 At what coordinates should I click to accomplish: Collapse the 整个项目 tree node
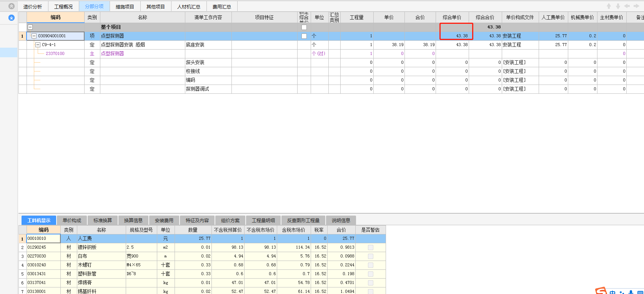[30, 27]
